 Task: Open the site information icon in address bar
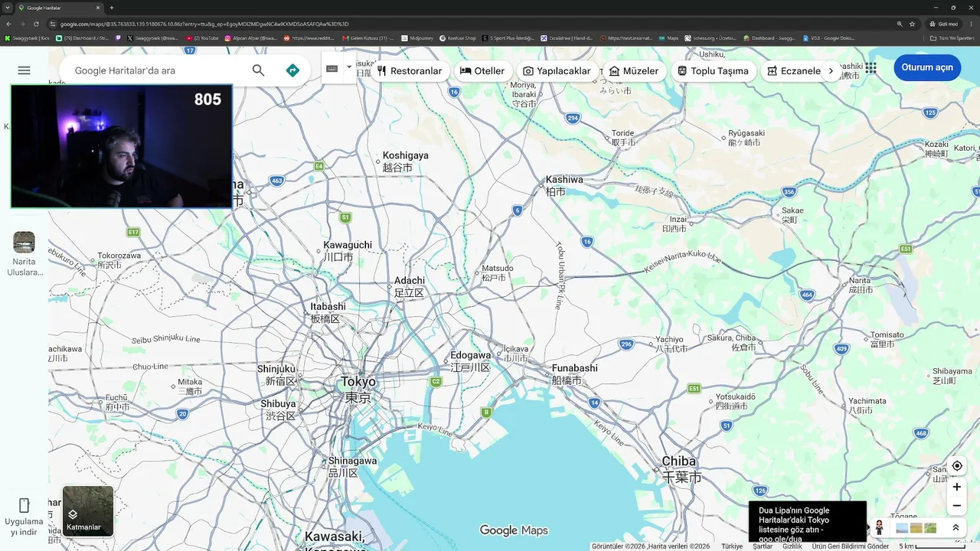pos(53,24)
